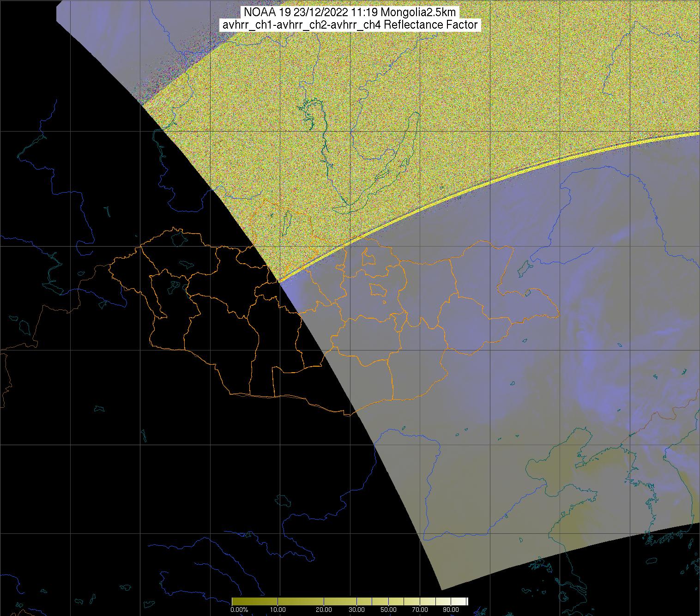This screenshot has width=700, height=616.
Task: Click the point where the yellow scan line meets the swath edge
Action: (279, 281)
